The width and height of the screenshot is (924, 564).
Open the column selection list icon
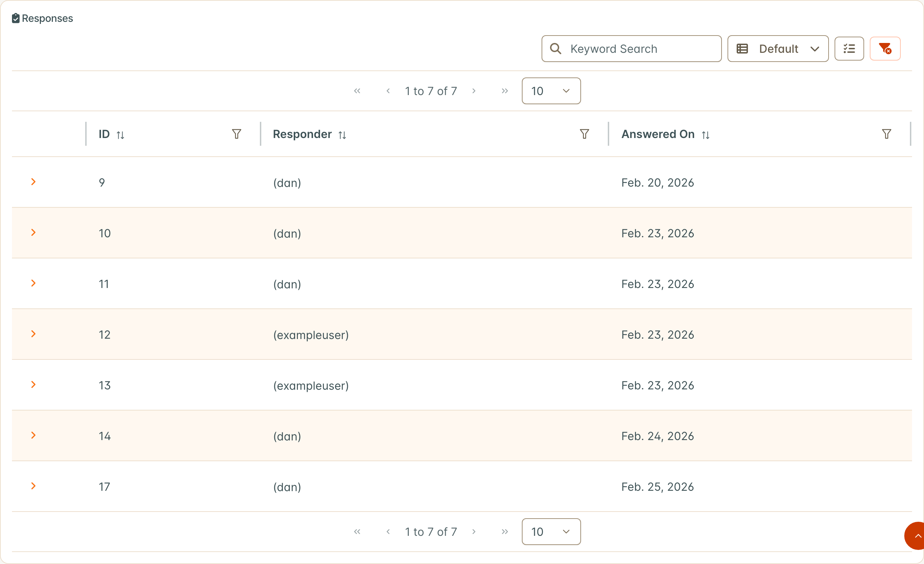pos(849,49)
